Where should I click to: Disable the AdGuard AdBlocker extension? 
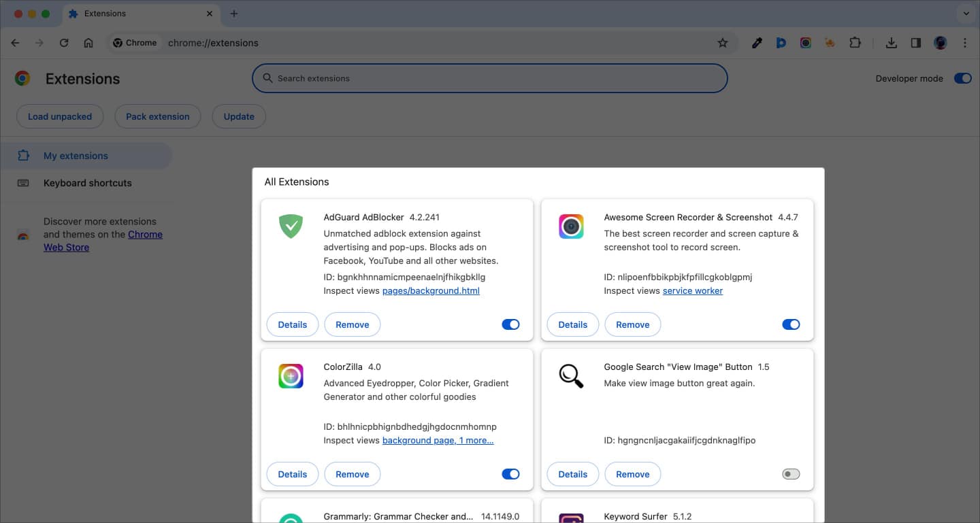[x=510, y=324]
